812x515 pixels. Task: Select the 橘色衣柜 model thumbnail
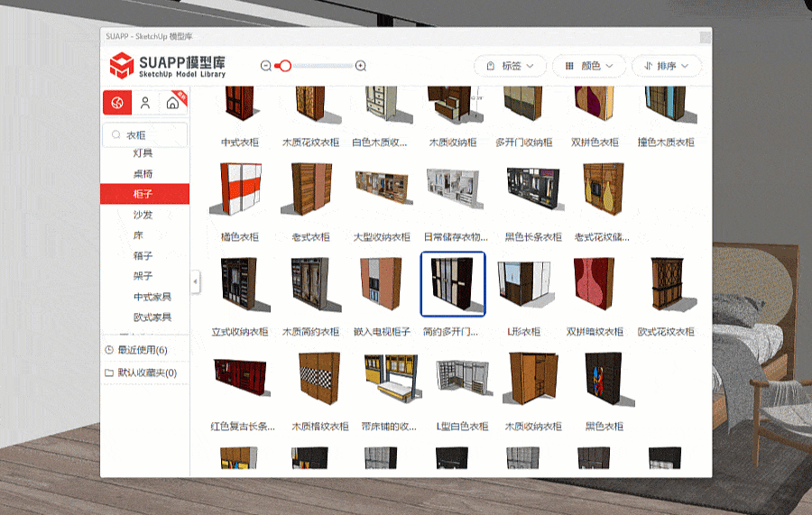pos(236,189)
